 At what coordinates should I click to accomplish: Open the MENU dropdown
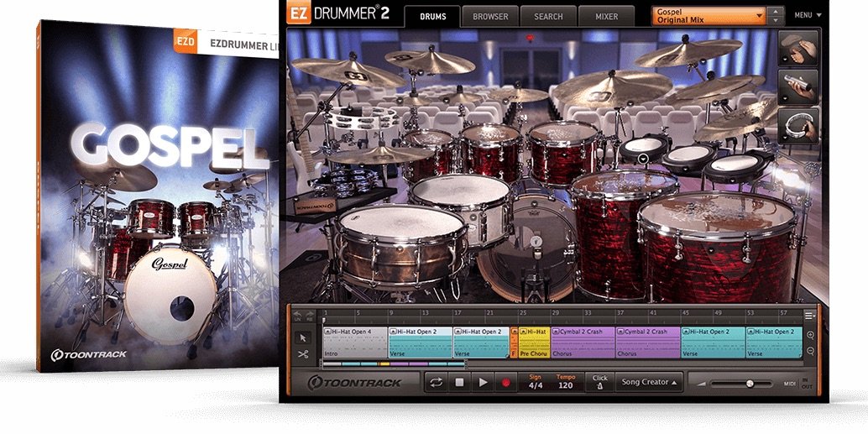(x=808, y=15)
